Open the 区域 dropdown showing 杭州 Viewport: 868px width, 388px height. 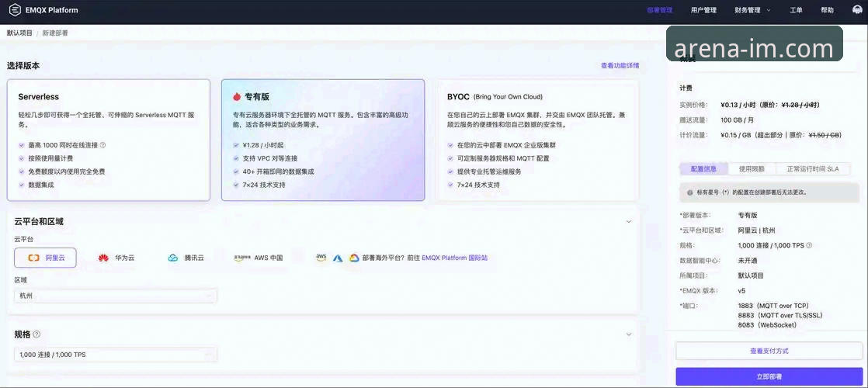(116, 296)
